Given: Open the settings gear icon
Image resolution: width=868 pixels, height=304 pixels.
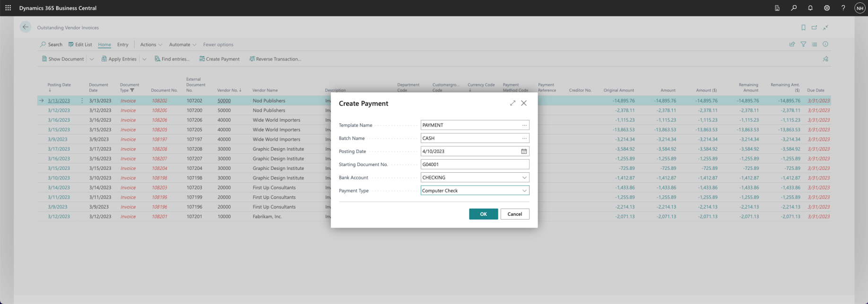Looking at the screenshot, I should [827, 8].
